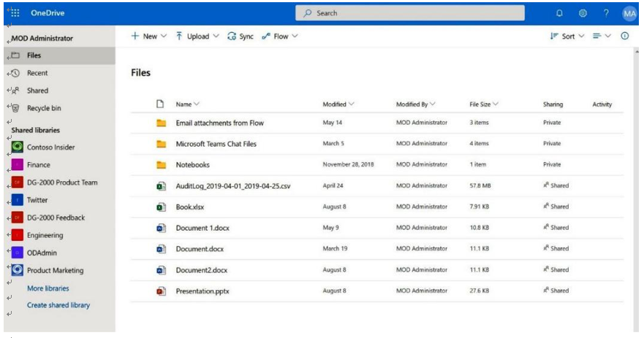This screenshot has width=644, height=338.
Task: Click the Email attachments from Flow folder icon
Action: pos(161,123)
